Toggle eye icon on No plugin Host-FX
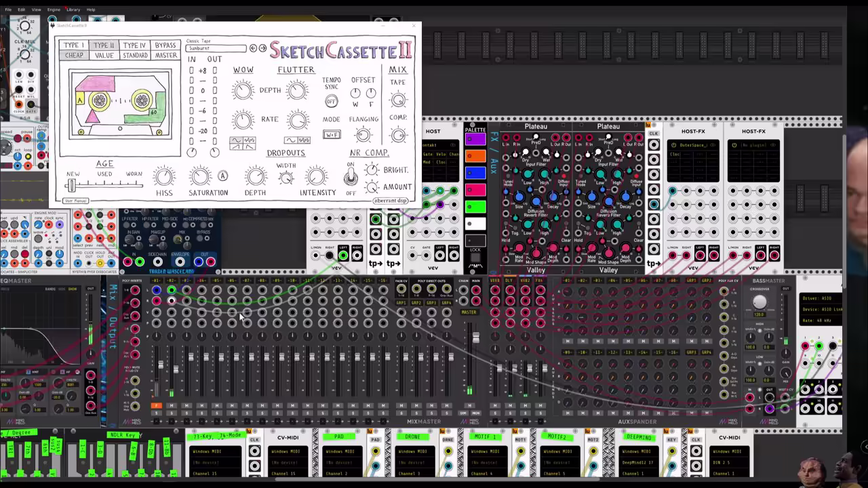The width and height of the screenshot is (868, 488). 773,144
